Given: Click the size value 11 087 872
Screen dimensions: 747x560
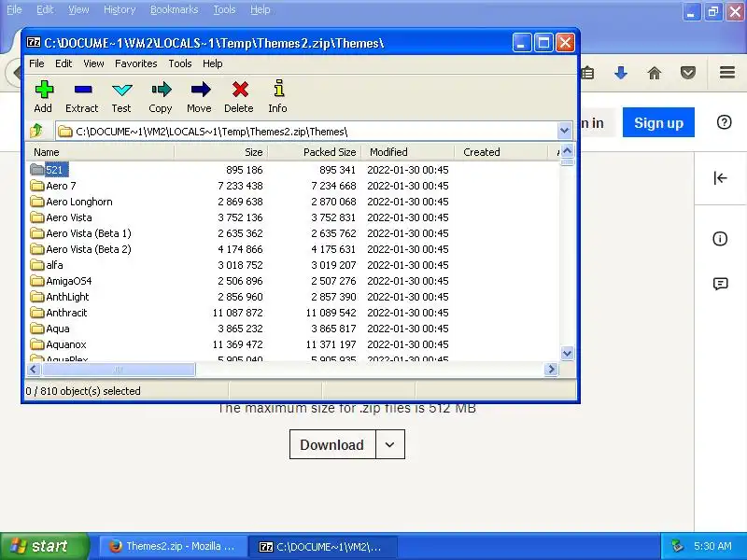Looking at the screenshot, I should click(x=238, y=313).
